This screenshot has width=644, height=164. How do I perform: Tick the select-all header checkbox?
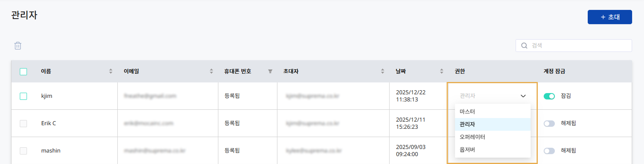click(x=23, y=72)
